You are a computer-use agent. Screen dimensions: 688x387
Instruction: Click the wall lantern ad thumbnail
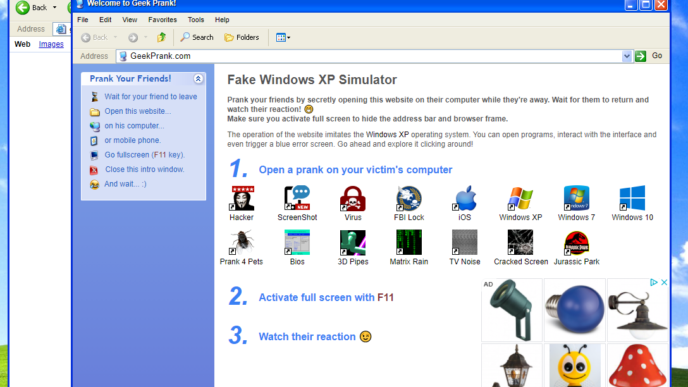coord(638,310)
